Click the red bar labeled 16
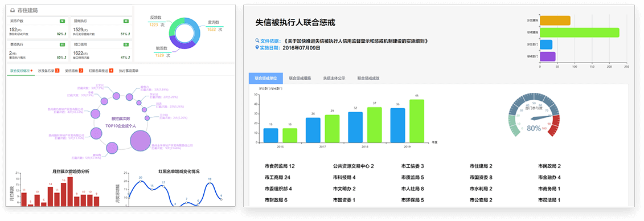This screenshot has width=644, height=221. [x=64, y=194]
